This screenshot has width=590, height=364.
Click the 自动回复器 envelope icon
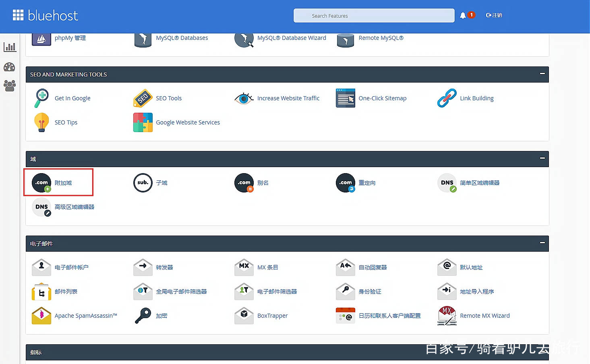coord(346,267)
